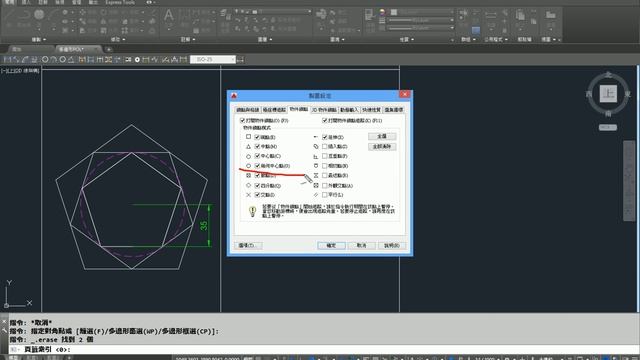Open the ISO-25 dimension style dropdown
The image size is (640, 360).
[213, 60]
